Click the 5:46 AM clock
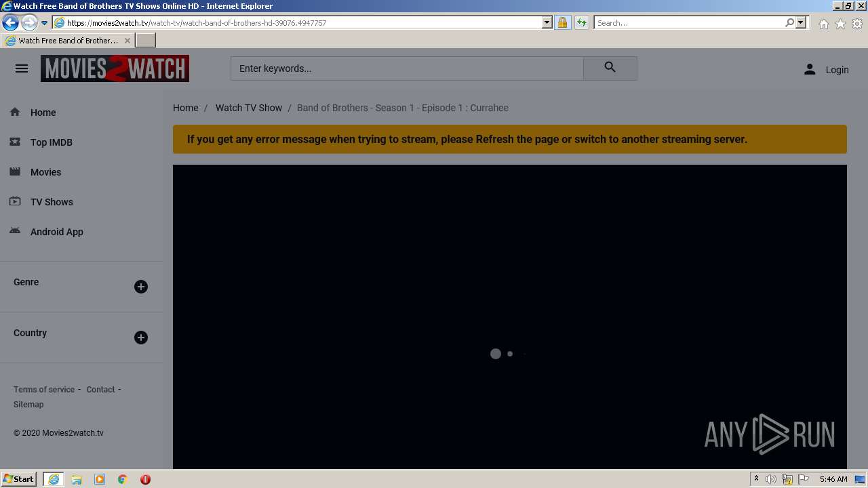Viewport: 868px width, 488px height. [x=833, y=479]
